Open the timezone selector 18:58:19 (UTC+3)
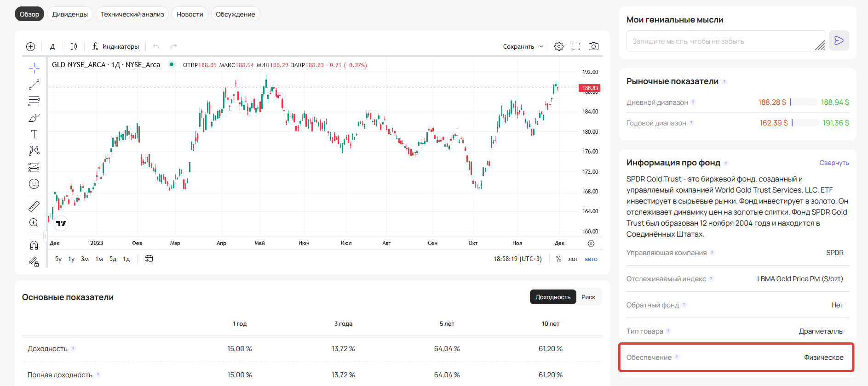 pos(517,259)
